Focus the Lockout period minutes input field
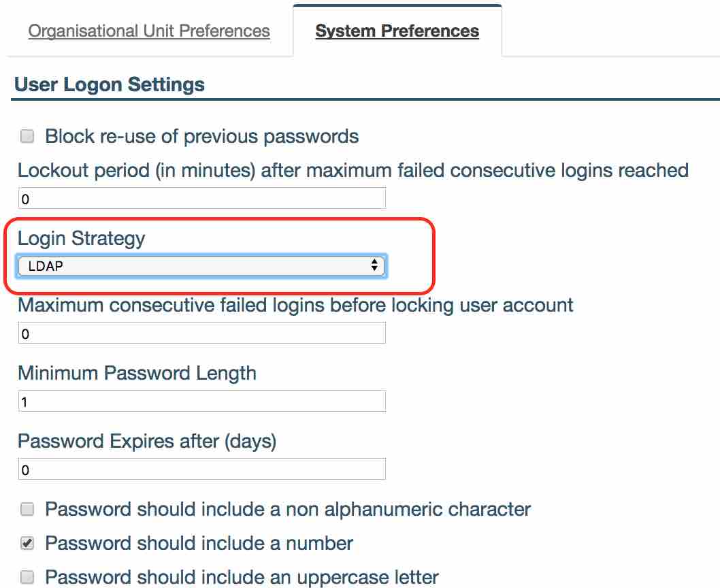This screenshot has width=720, height=588. point(201,199)
